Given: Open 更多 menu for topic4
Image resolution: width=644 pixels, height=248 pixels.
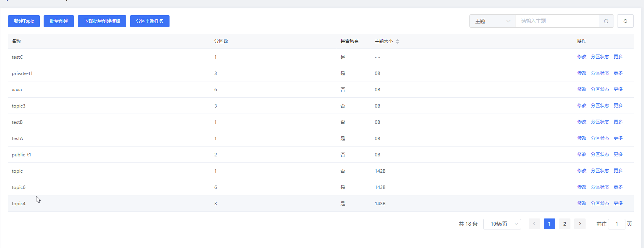Looking at the screenshot, I should tap(618, 203).
